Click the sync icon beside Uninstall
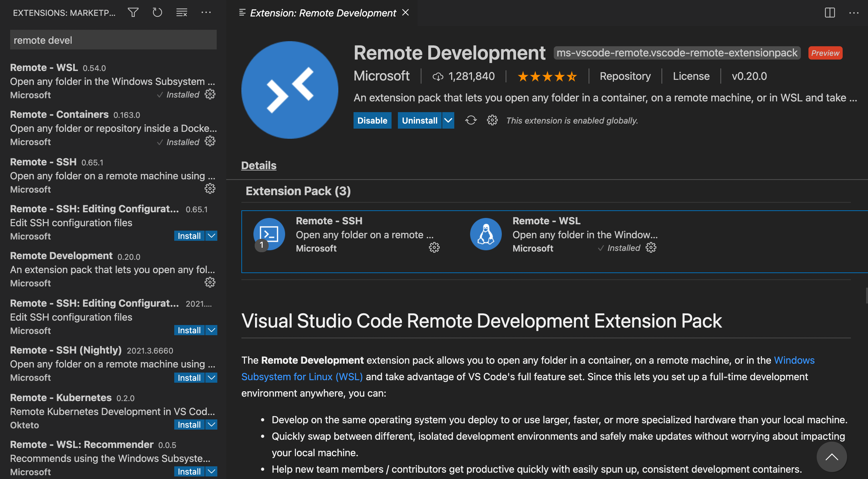Screen dimensions: 868x479 471,120
